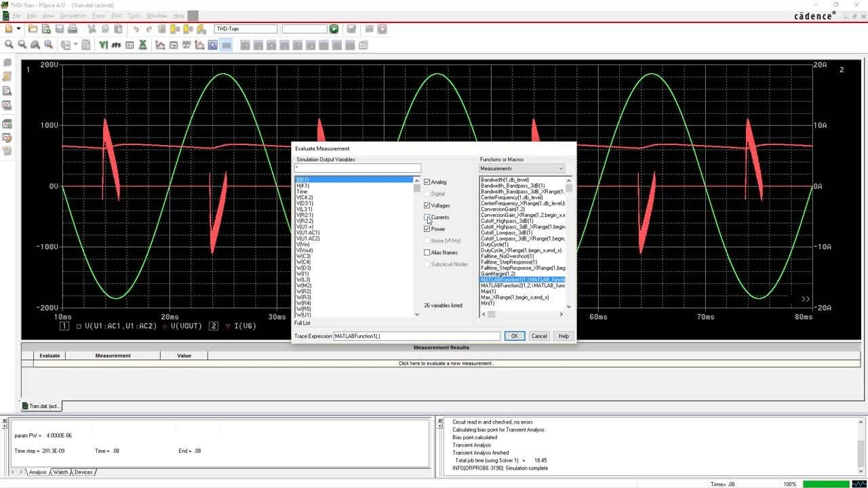Uncheck the Analog checkbox
The width and height of the screenshot is (868, 488).
point(427,182)
